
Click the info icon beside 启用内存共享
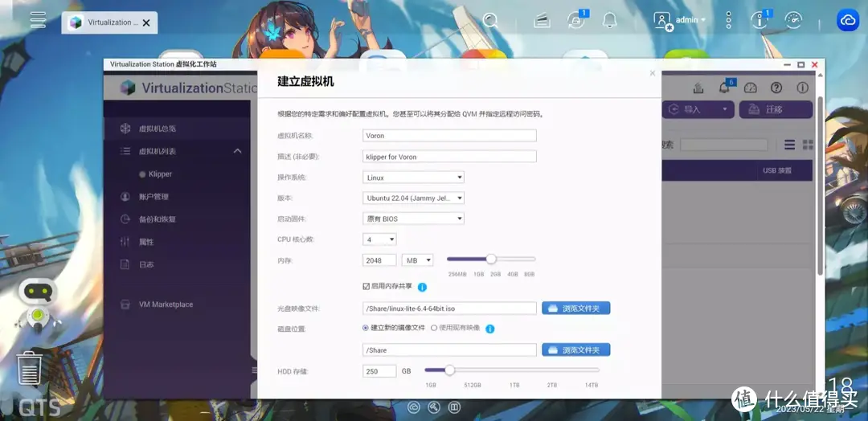(x=423, y=287)
